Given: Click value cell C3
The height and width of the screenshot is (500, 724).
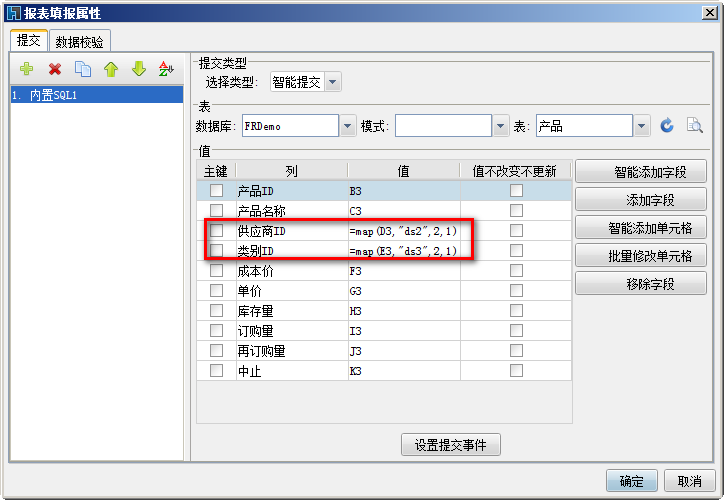Looking at the screenshot, I should [x=404, y=211].
